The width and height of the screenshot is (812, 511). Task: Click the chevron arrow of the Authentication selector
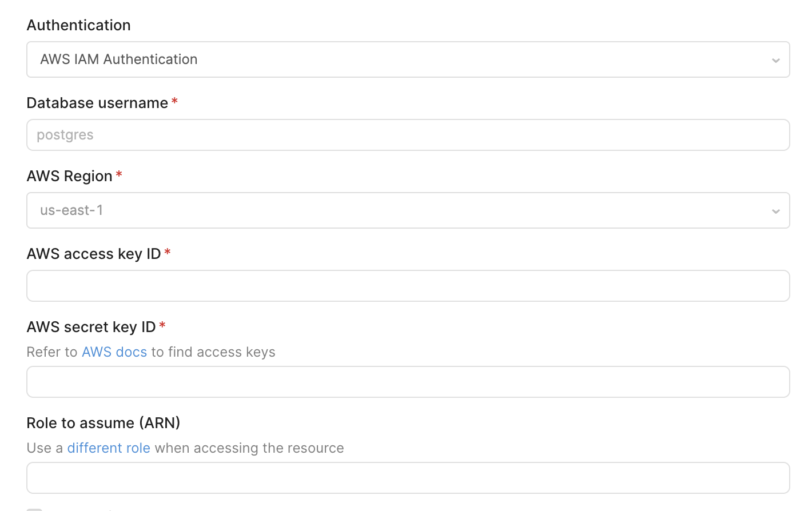(775, 60)
